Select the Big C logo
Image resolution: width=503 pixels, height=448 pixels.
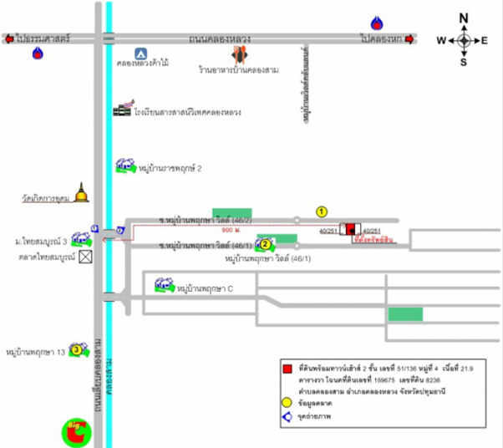[76, 433]
